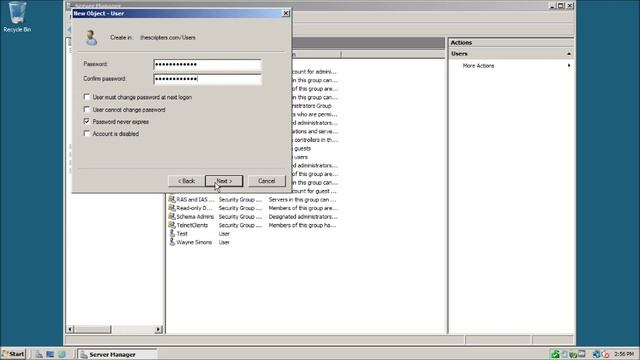The height and width of the screenshot is (360, 640).
Task: Click the Wayne Simons user icon
Action: pos(172,242)
